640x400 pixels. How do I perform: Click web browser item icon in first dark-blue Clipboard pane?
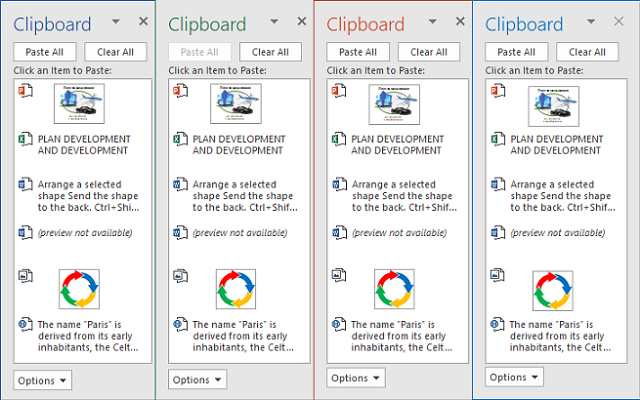25,324
